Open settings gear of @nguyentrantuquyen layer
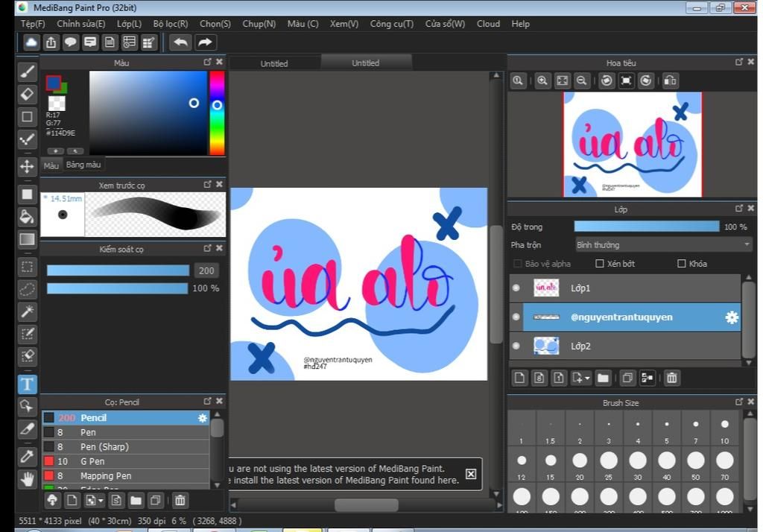 pyautogui.click(x=732, y=317)
